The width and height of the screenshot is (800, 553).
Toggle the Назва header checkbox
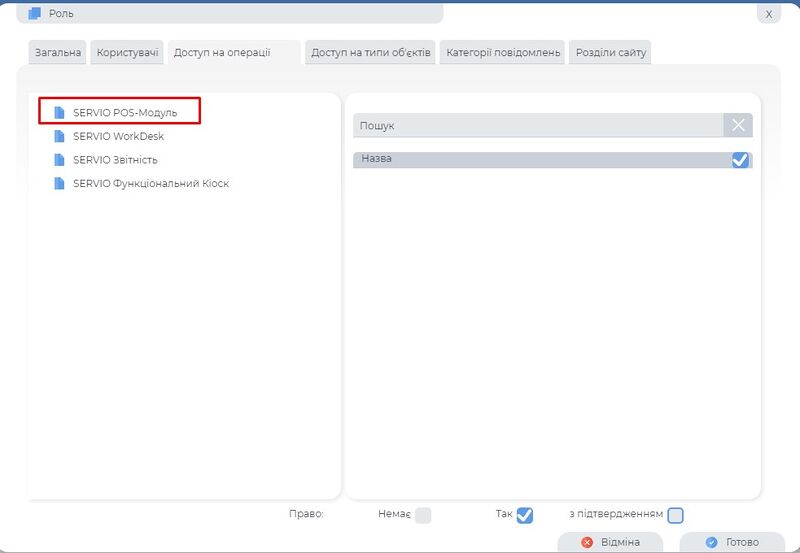[x=740, y=160]
